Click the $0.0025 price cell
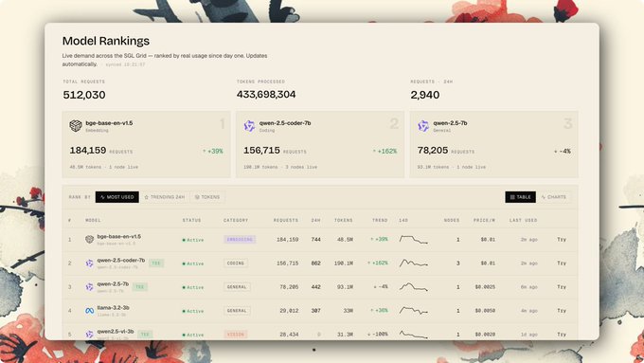The image size is (644, 363). click(485, 287)
